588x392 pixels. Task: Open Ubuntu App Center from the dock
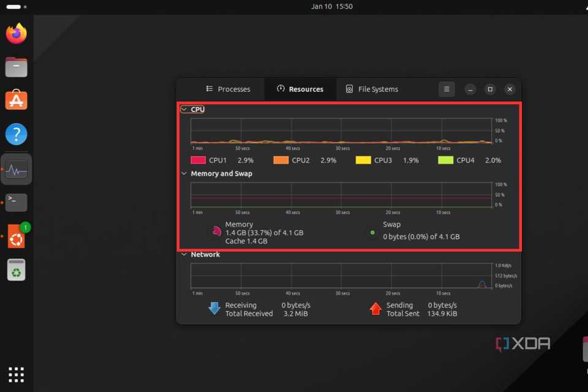(16, 100)
